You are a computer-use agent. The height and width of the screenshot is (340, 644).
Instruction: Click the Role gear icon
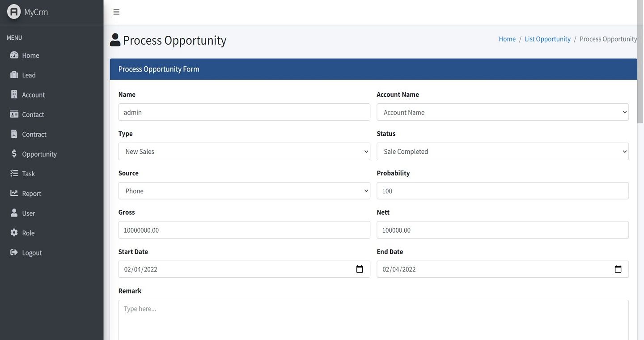(x=14, y=233)
